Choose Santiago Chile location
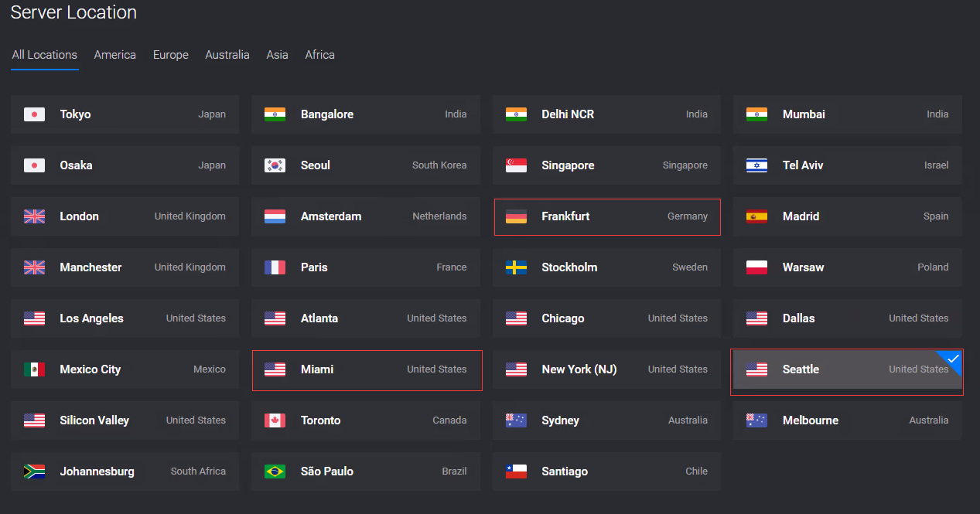Viewport: 980px width, 514px height. click(x=606, y=471)
